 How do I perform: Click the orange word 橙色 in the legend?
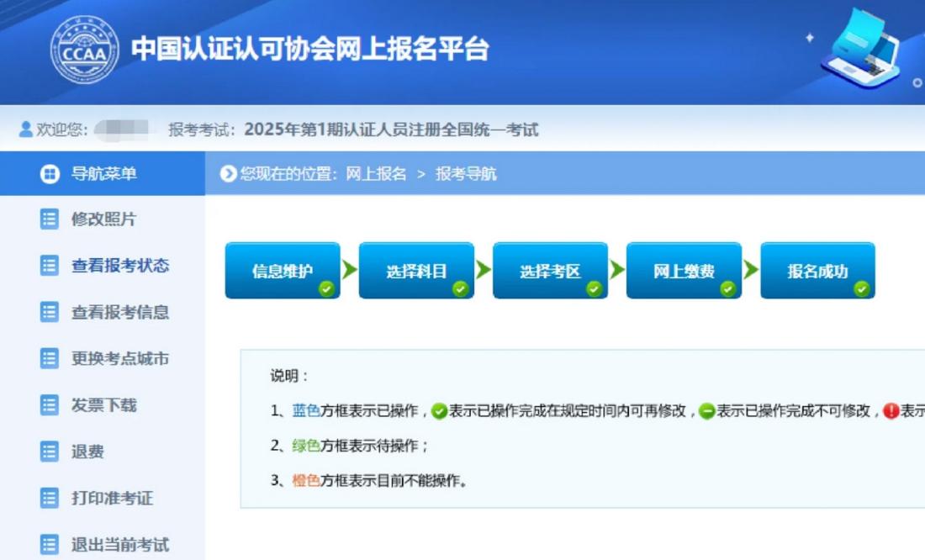pyautogui.click(x=306, y=480)
